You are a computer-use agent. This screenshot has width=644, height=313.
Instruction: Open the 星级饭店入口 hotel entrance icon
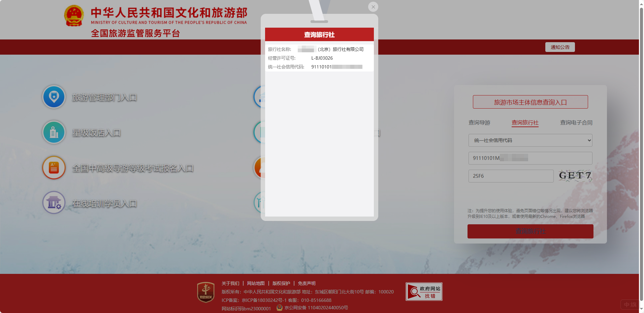[54, 132]
